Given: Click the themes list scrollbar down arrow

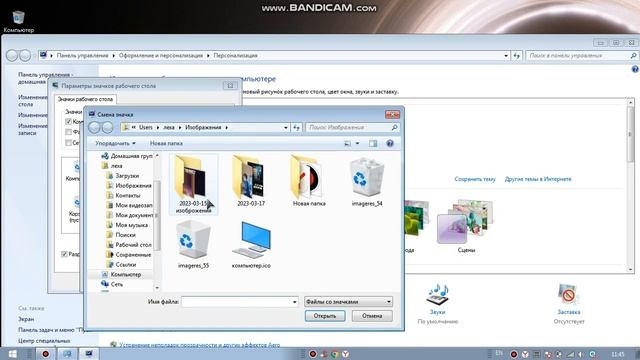Looking at the screenshot, I should pyautogui.click(x=631, y=269).
